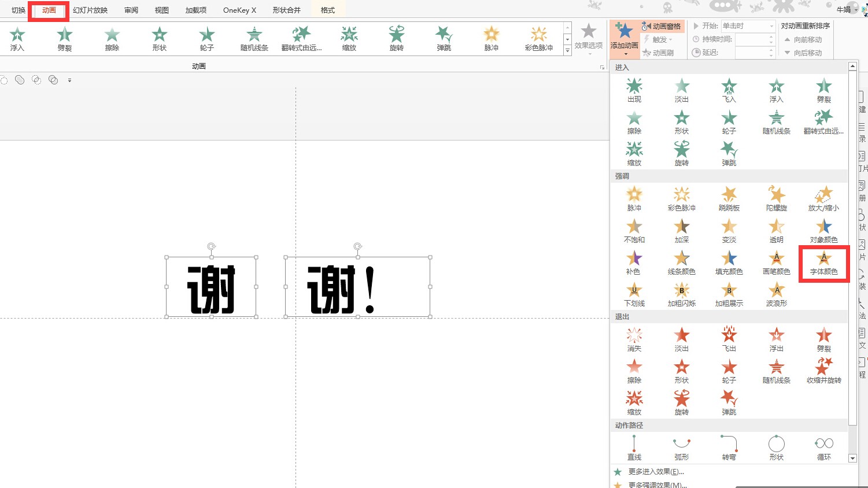The width and height of the screenshot is (868, 488).
Task: Click 向前移动 reorder button
Action: point(803,39)
